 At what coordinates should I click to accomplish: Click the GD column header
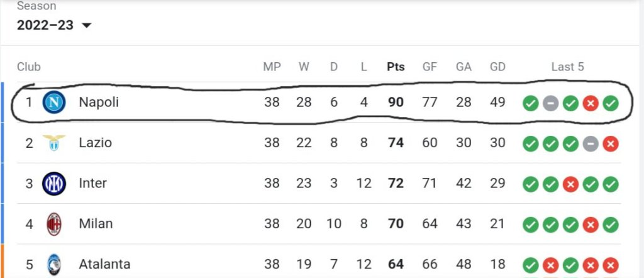[497, 67]
